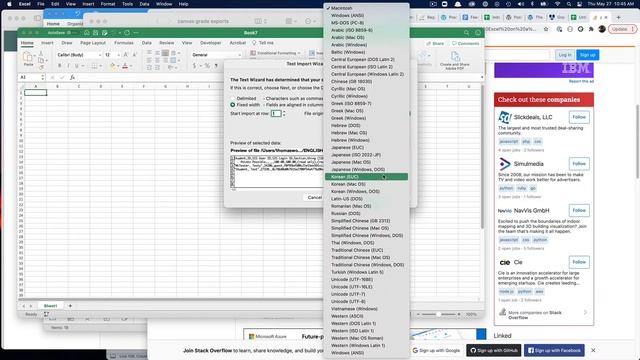Open the Name Box A1 dropdown

pos(42,77)
